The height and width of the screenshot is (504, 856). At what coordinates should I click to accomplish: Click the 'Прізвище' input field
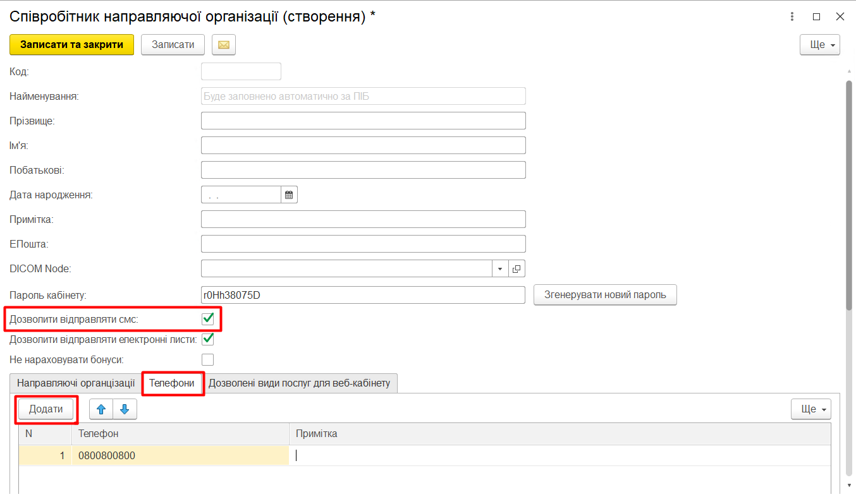click(363, 121)
